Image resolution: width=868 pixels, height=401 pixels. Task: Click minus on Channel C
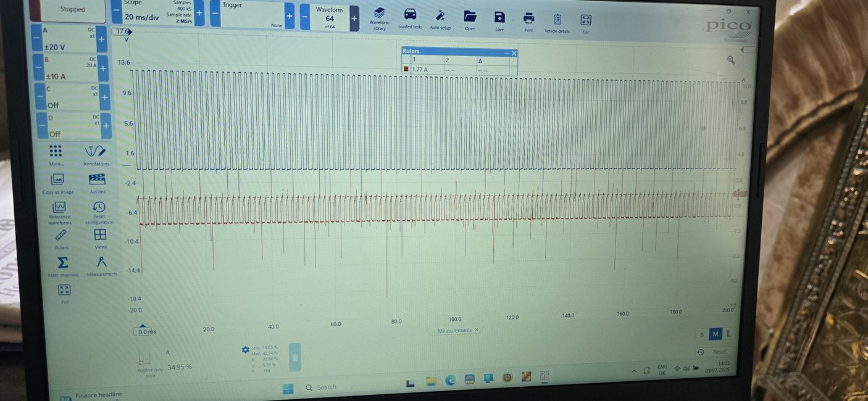tap(40, 96)
